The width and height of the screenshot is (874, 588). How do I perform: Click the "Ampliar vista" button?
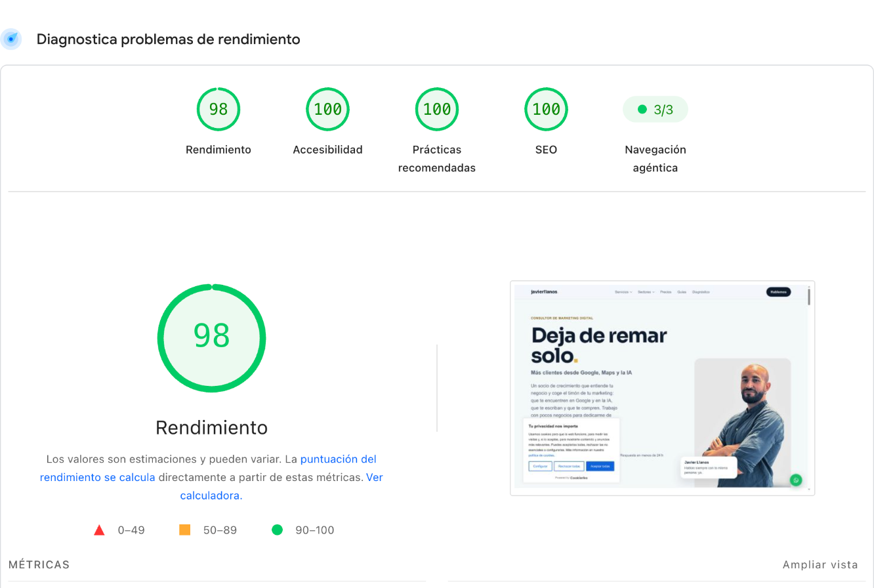coord(820,564)
